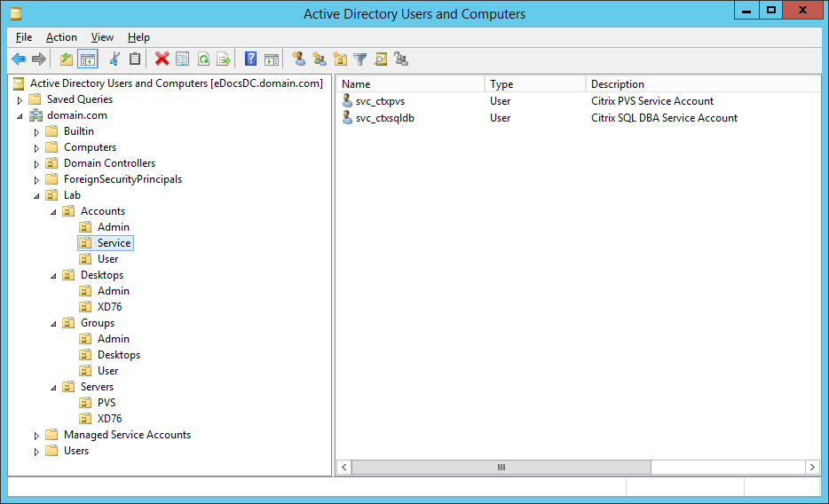Expand the Managed Service Accounts node

(36, 435)
